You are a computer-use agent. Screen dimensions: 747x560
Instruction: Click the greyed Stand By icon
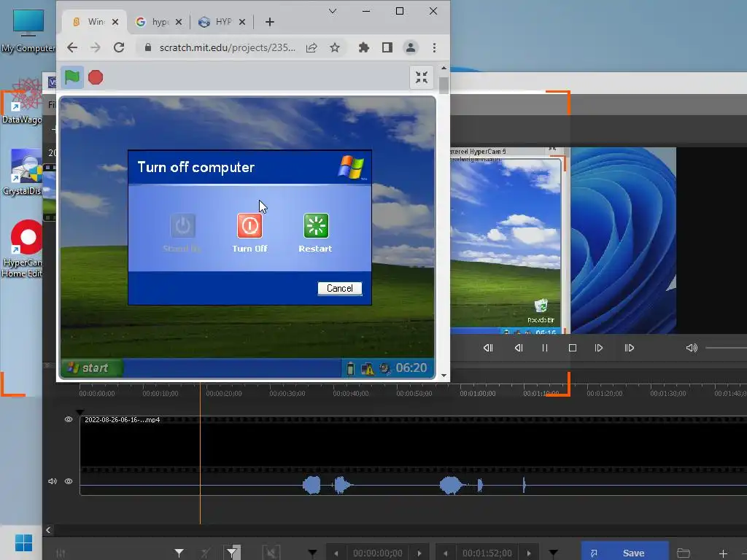(x=183, y=225)
